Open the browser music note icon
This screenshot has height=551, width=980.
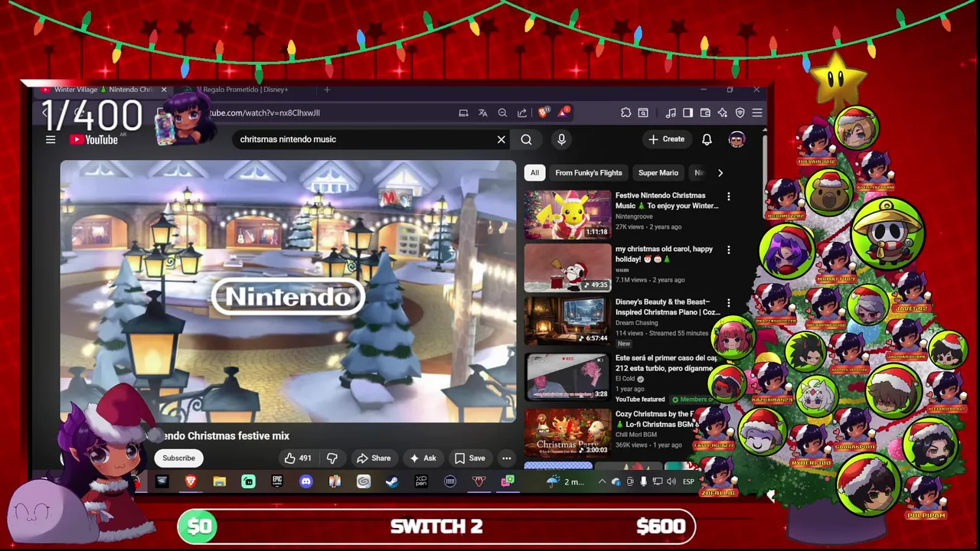[x=671, y=112]
